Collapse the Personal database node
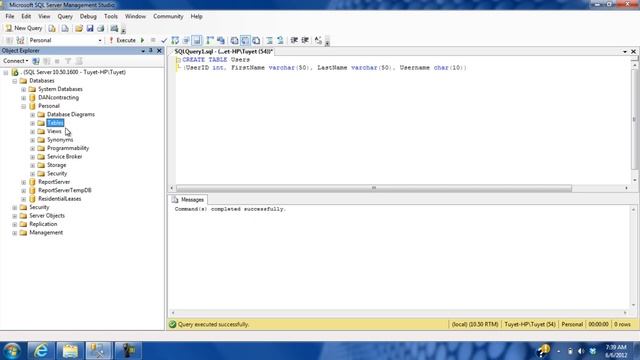The image size is (640, 360). [24, 106]
